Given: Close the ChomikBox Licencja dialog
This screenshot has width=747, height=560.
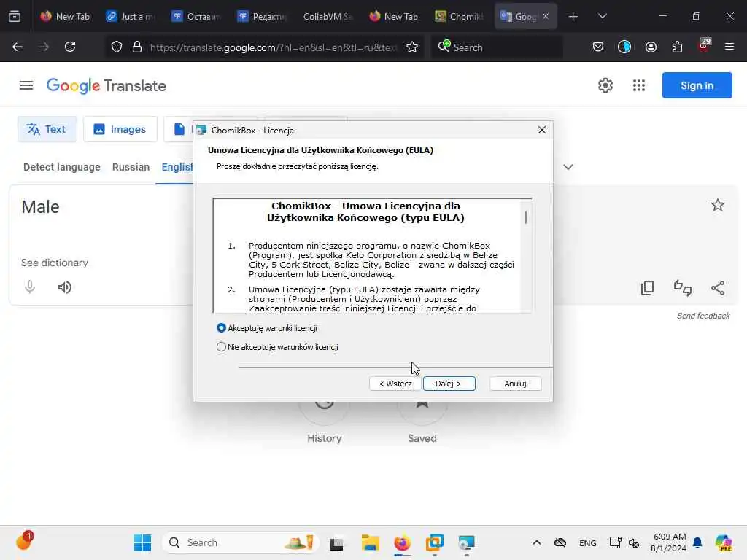Looking at the screenshot, I should pos(542,130).
